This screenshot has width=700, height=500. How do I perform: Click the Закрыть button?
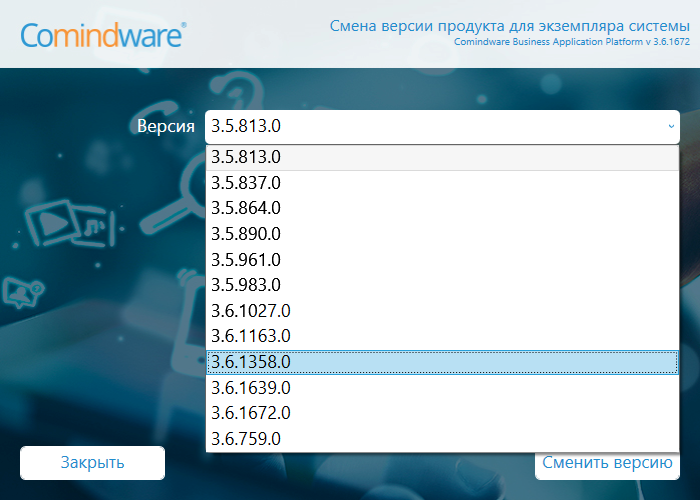point(92,463)
